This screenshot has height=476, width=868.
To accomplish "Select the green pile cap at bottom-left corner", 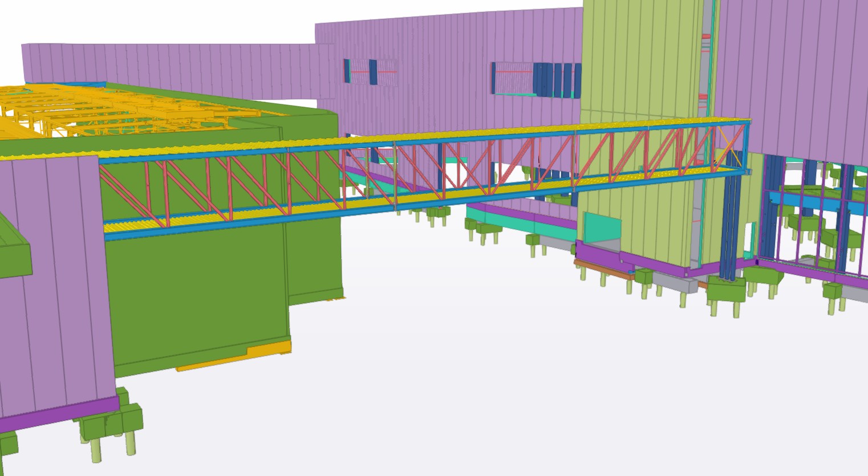I will (x=111, y=422).
